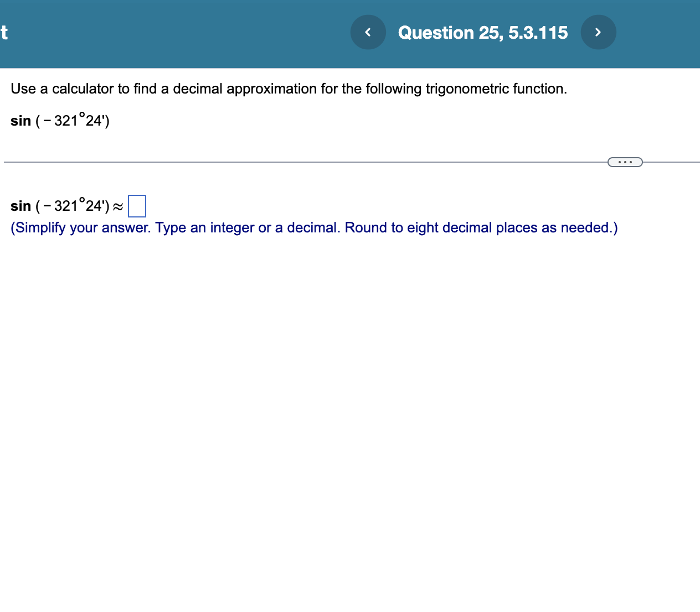Select the back arrow beside the question title
700x612 pixels.
click(x=368, y=32)
